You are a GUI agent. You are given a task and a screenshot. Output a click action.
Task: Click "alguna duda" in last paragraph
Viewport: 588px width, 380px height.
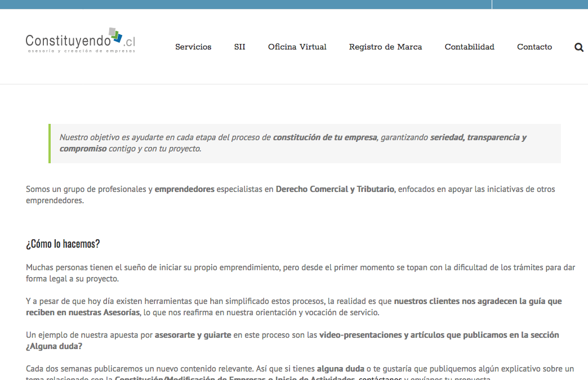tap(341, 369)
